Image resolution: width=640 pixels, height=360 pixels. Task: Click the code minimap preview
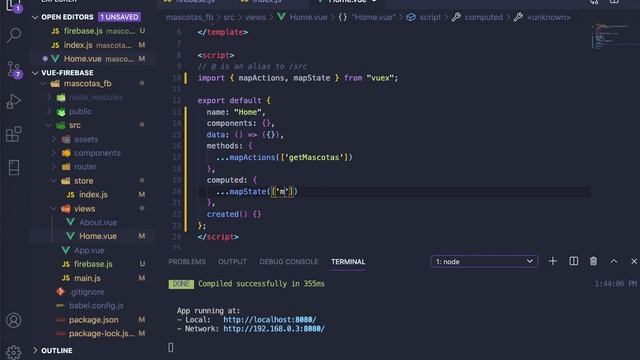click(x=612, y=36)
